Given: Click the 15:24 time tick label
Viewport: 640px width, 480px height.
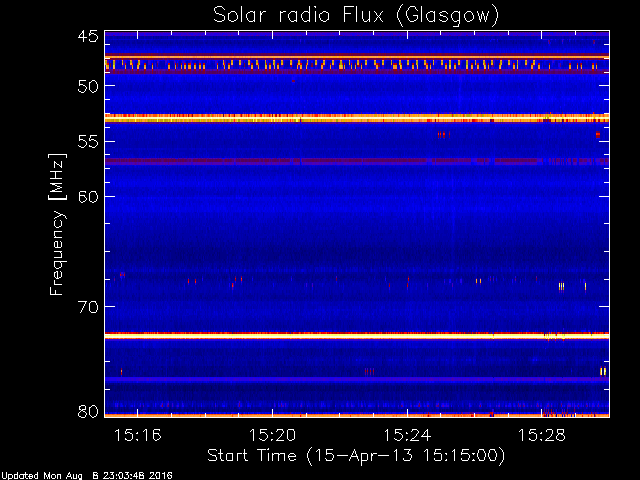Looking at the screenshot, I should [x=407, y=435].
